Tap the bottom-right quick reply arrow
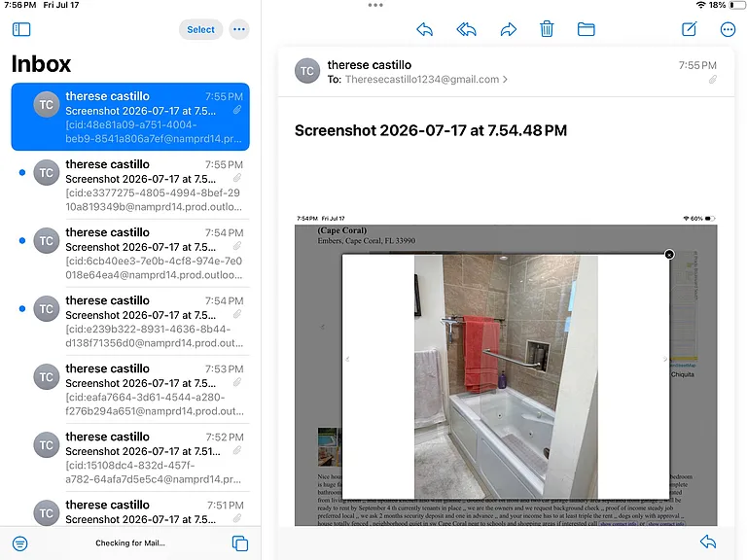This screenshot has height=560, width=747. 708,542
